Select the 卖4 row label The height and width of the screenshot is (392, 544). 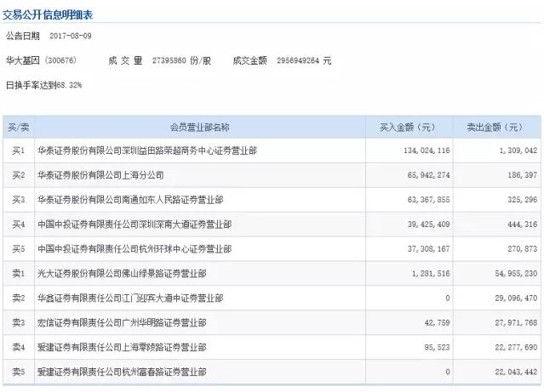pos(19,347)
